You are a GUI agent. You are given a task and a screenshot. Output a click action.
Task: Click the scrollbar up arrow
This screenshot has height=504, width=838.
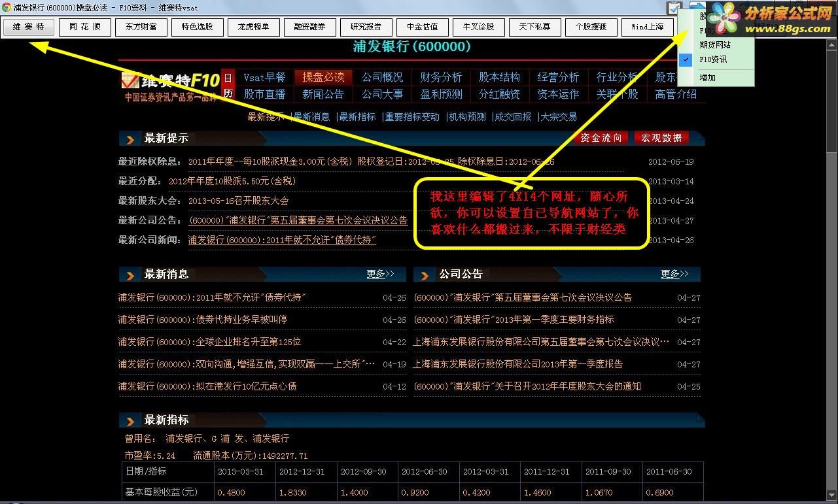pyautogui.click(x=833, y=45)
